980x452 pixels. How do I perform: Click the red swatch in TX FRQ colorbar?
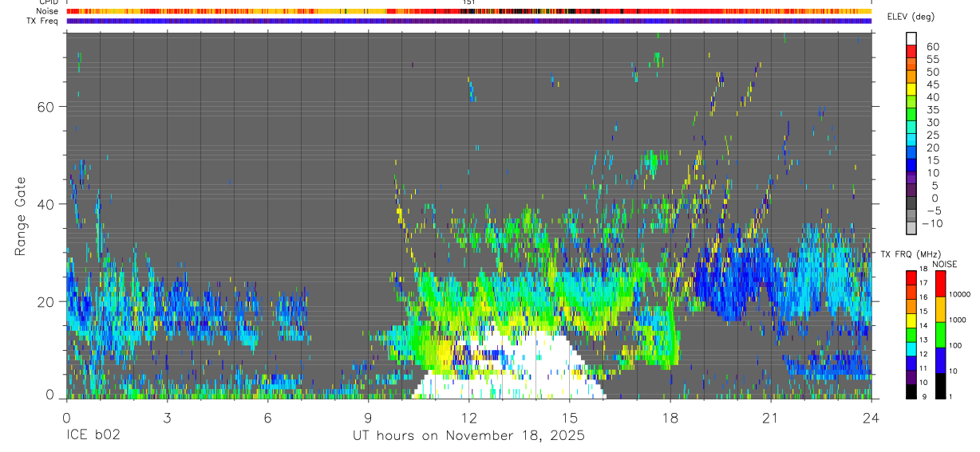coord(911,277)
